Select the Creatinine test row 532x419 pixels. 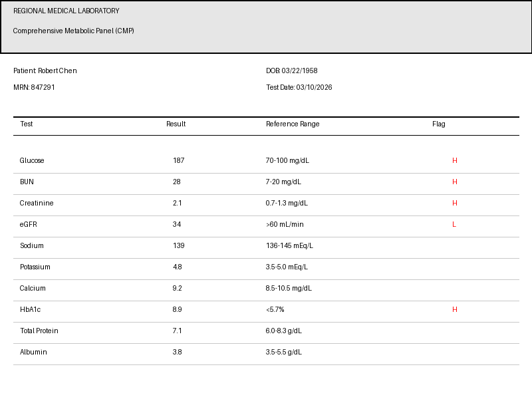pos(36,203)
